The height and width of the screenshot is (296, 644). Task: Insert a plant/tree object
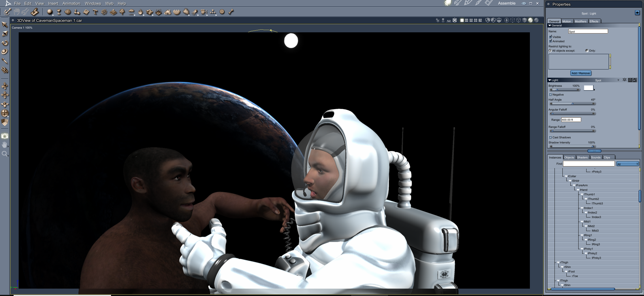click(122, 12)
